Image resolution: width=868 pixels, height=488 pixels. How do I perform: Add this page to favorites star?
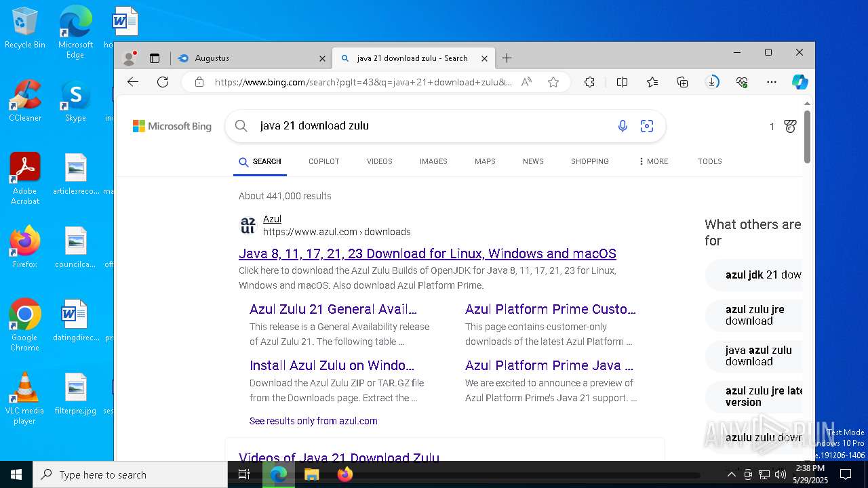point(553,82)
